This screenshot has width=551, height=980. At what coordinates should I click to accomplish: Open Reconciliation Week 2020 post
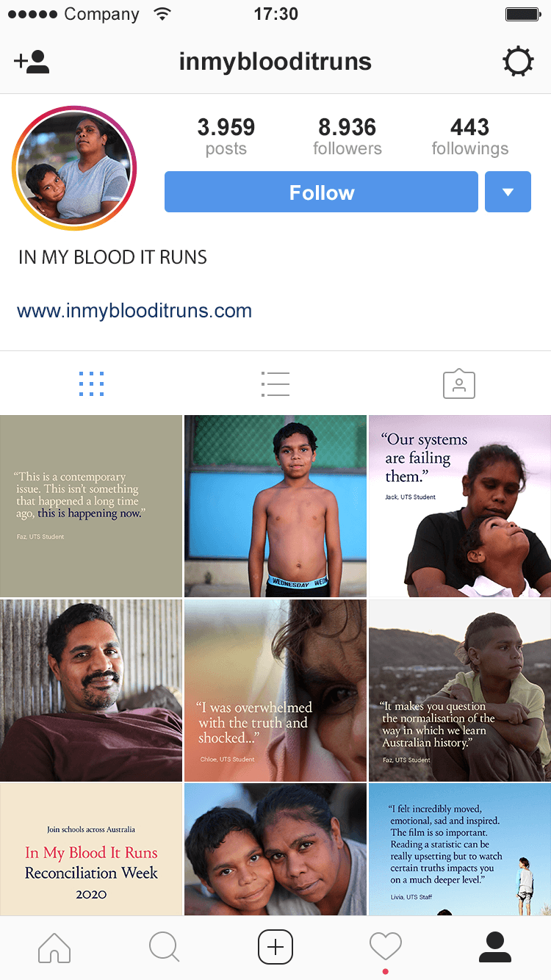tap(91, 849)
